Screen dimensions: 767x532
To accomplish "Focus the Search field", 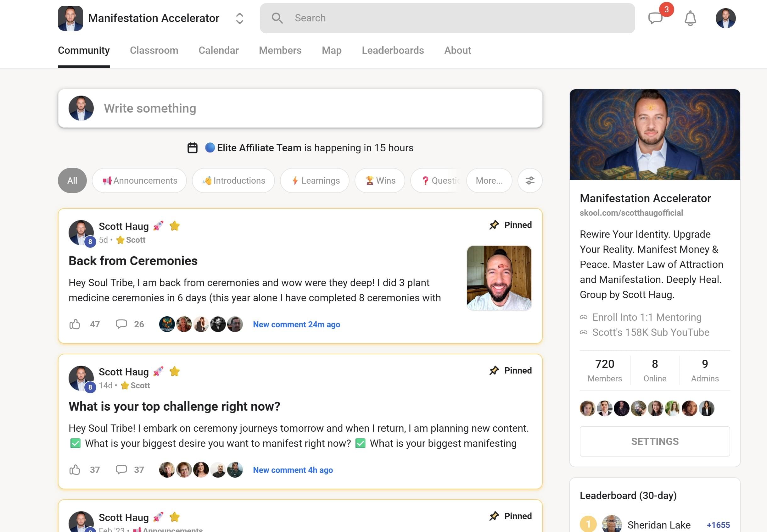I will 447,18.
